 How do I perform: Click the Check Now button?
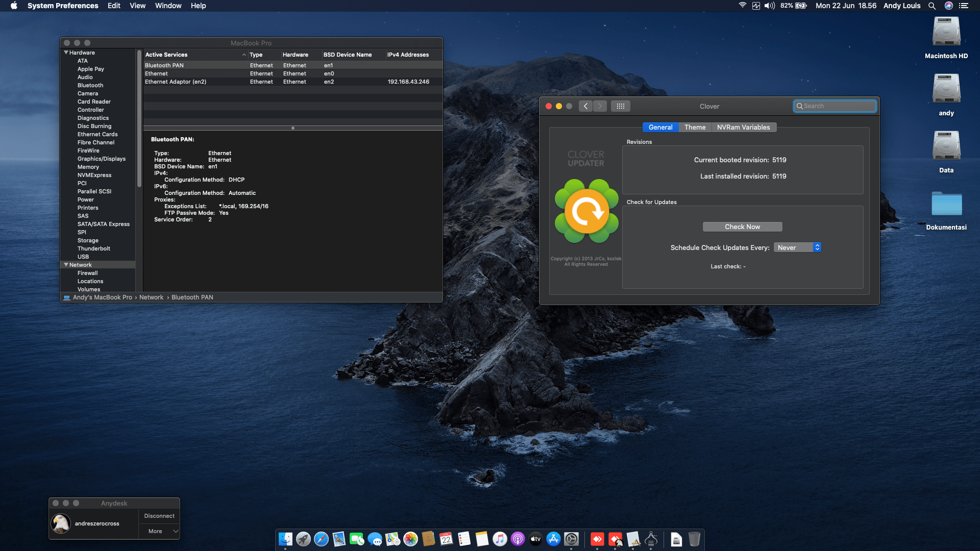click(x=742, y=227)
